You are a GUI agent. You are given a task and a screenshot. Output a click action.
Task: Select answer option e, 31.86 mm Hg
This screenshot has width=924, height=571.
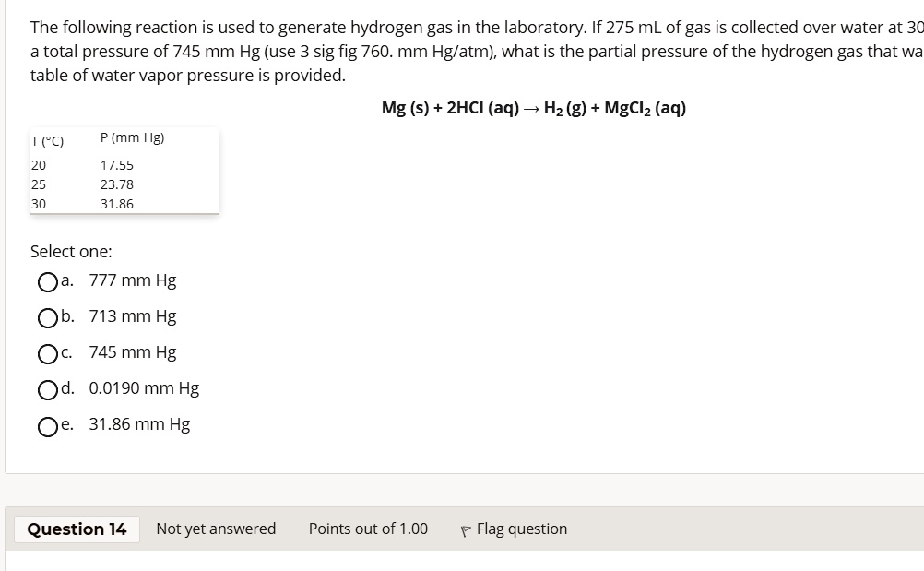[x=49, y=426]
